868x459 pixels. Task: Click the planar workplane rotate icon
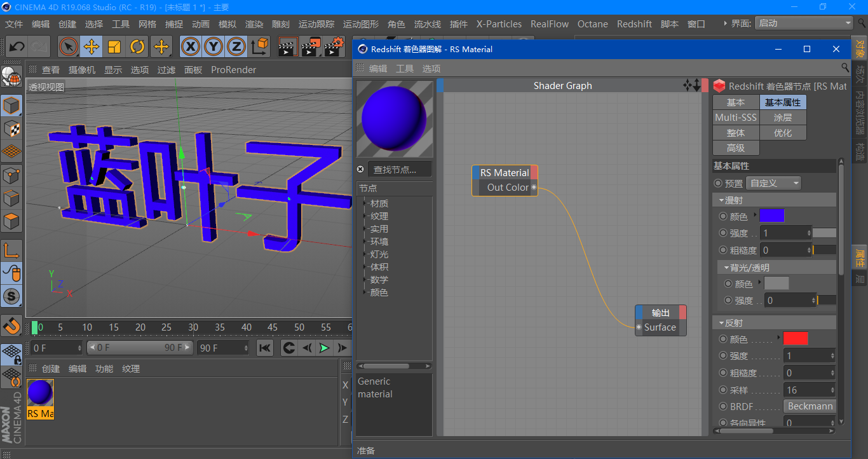point(11,378)
